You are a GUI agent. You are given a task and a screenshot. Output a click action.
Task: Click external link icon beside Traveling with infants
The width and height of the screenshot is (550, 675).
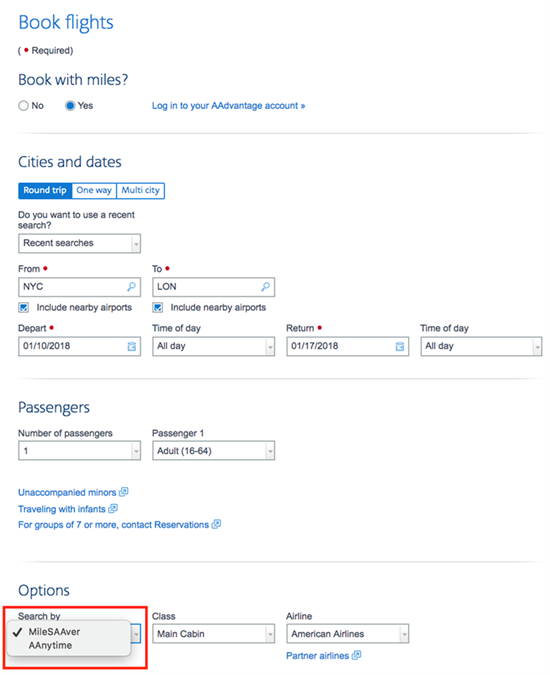(x=113, y=508)
